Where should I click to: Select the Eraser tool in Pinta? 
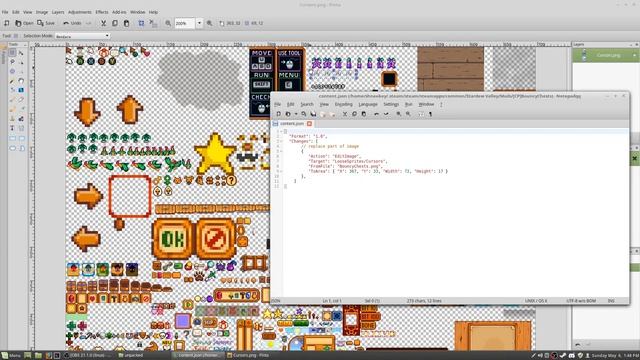[21, 99]
